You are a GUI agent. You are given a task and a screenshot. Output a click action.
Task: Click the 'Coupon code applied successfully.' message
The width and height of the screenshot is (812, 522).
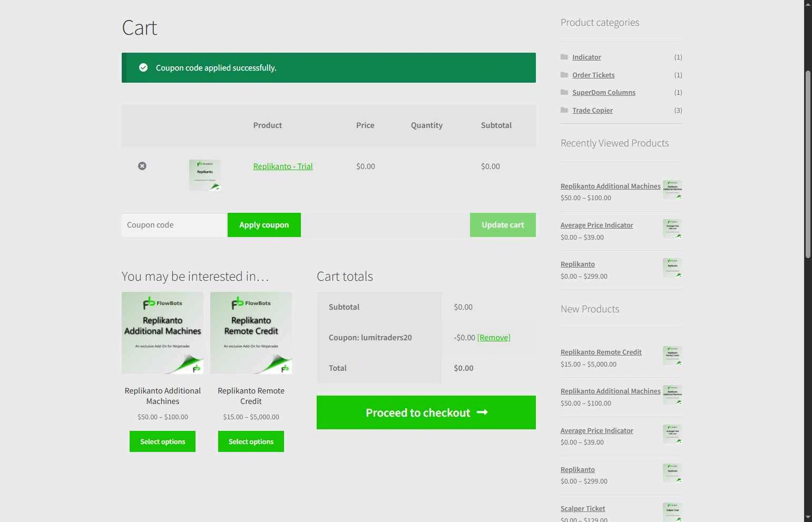(x=216, y=68)
